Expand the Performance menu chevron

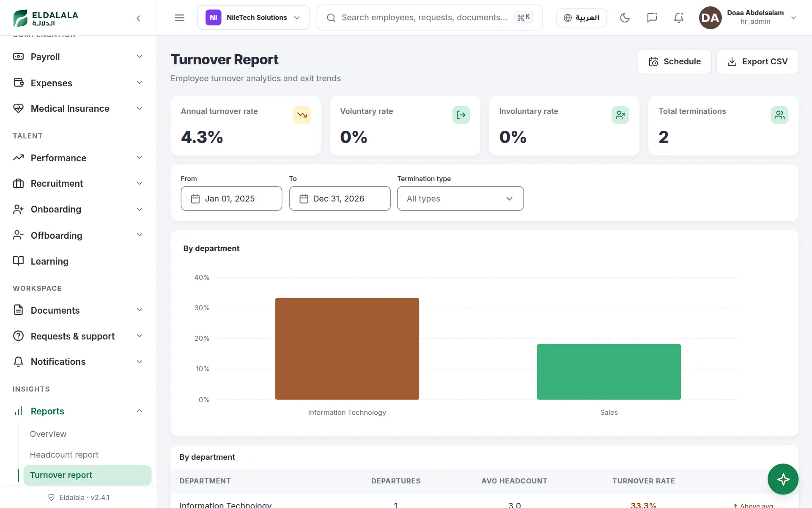click(140, 157)
